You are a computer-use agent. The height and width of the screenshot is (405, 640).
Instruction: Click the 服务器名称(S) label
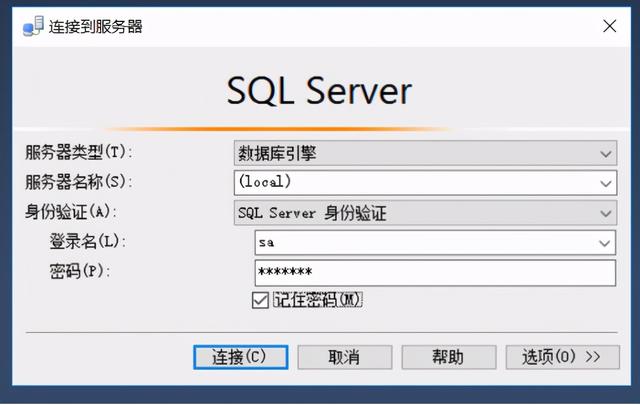point(79,182)
